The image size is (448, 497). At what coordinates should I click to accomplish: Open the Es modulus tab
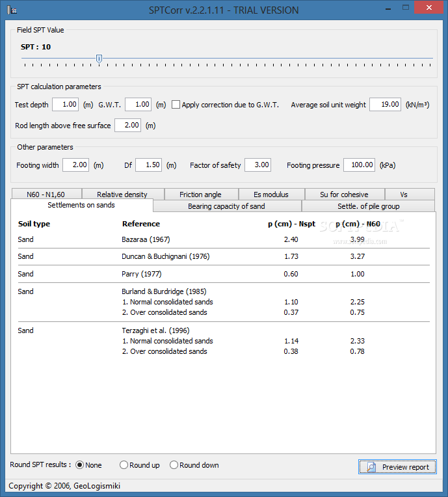tap(272, 195)
